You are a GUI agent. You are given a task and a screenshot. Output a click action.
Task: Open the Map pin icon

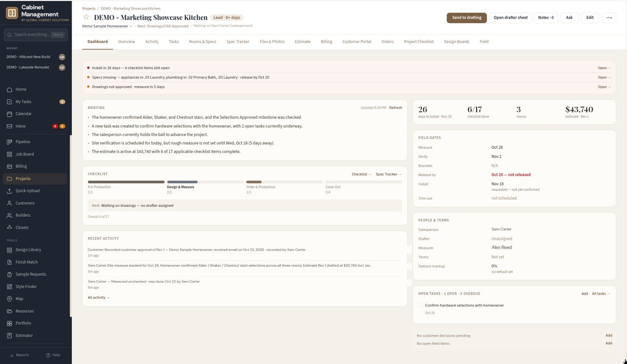tap(10, 299)
